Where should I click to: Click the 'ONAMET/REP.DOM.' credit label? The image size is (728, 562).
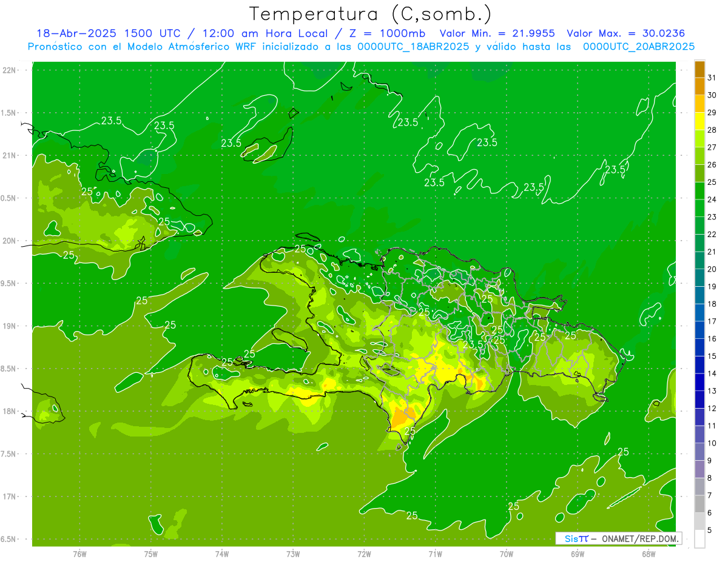640,538
